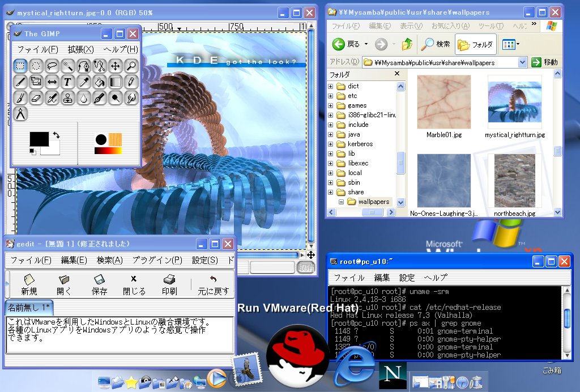
Task: Open the Explorer views dropdown button
Action: (x=511, y=44)
